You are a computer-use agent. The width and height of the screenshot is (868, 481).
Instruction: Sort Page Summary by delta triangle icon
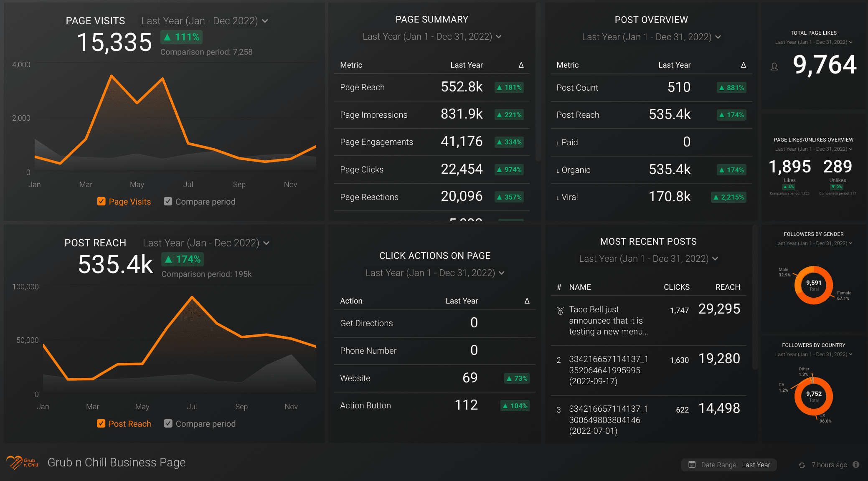coord(521,65)
